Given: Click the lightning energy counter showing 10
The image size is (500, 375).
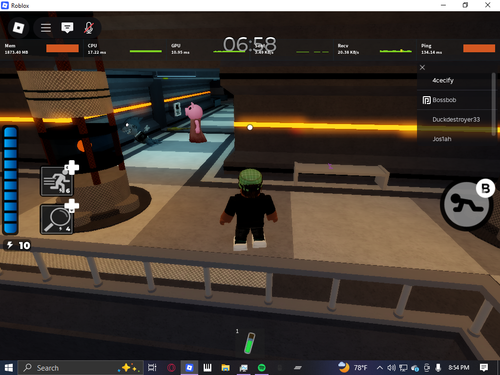Looking at the screenshot, I should (17, 245).
